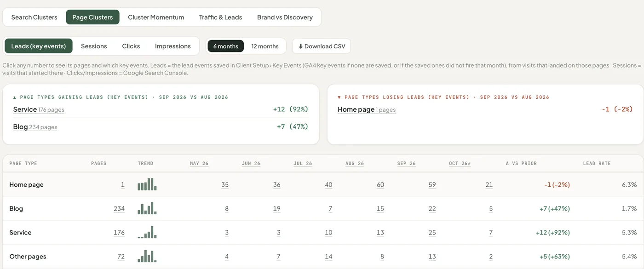Click the SEP 26 column header
Viewport: 644px width, 269px height.
407,163
